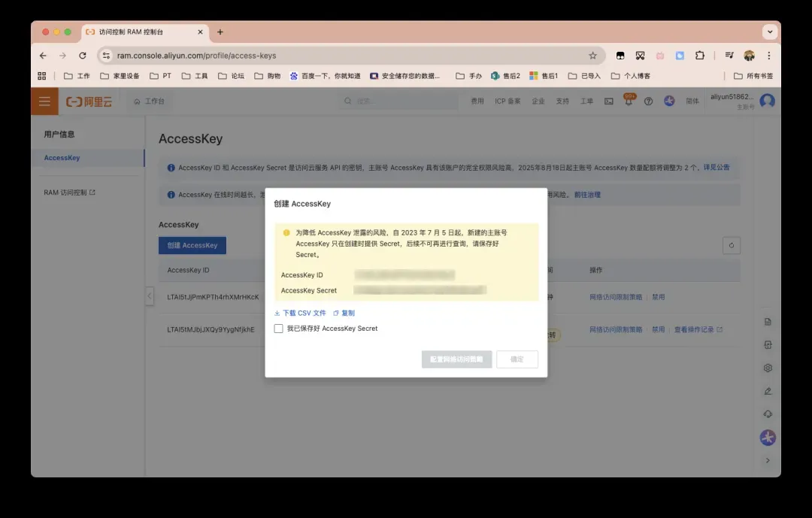
Task: Click the 下载 CSV 文件 link
Action: [x=300, y=313]
